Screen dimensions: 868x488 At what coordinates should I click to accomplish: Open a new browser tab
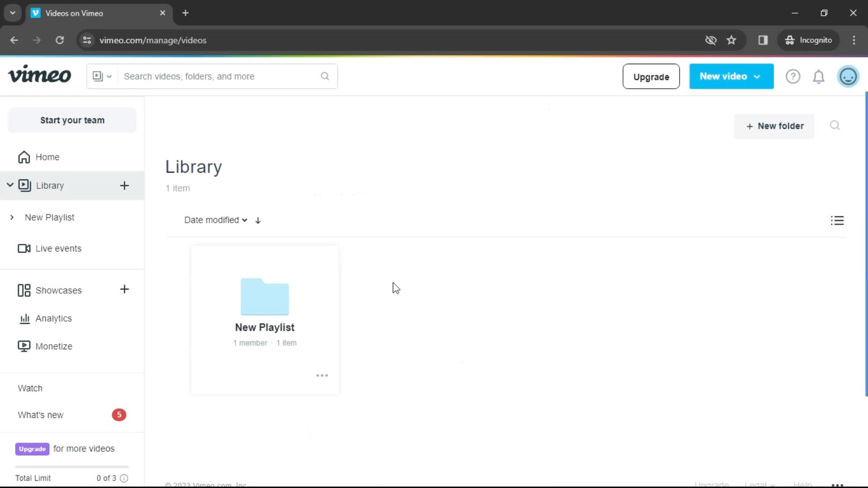coord(185,13)
